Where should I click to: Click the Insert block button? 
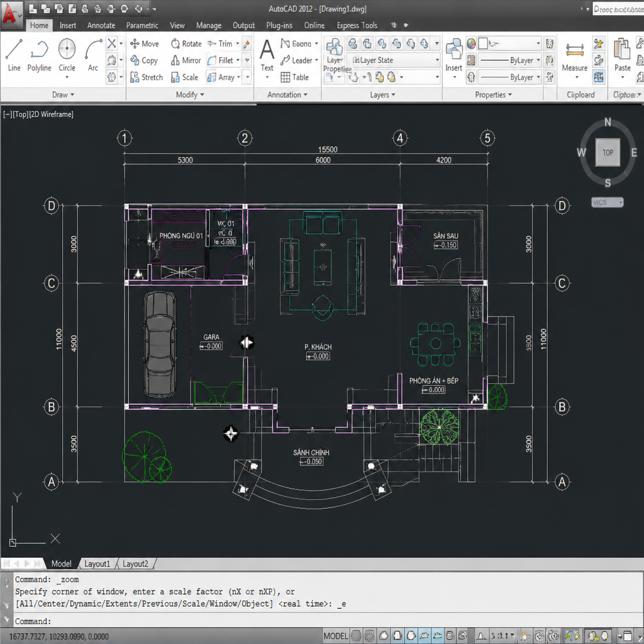(454, 55)
